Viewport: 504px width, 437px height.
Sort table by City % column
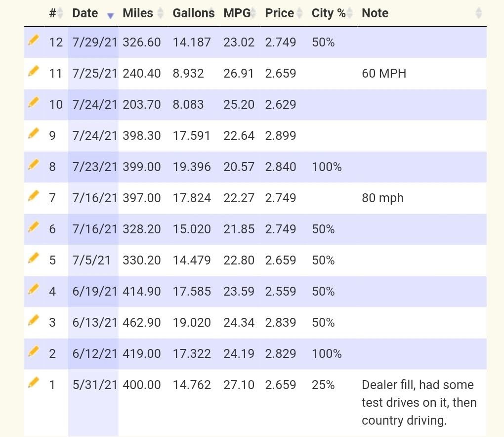pyautogui.click(x=333, y=13)
